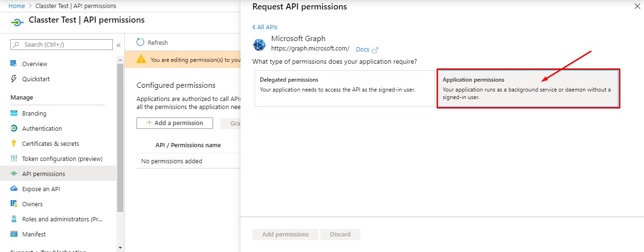Click Claaster Test | API permissions breadcrumb

tap(76, 6)
